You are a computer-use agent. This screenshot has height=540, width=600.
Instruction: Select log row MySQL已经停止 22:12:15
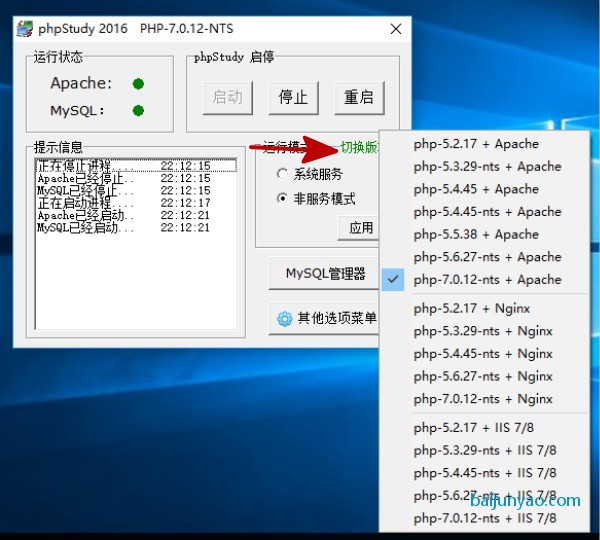coord(136,190)
